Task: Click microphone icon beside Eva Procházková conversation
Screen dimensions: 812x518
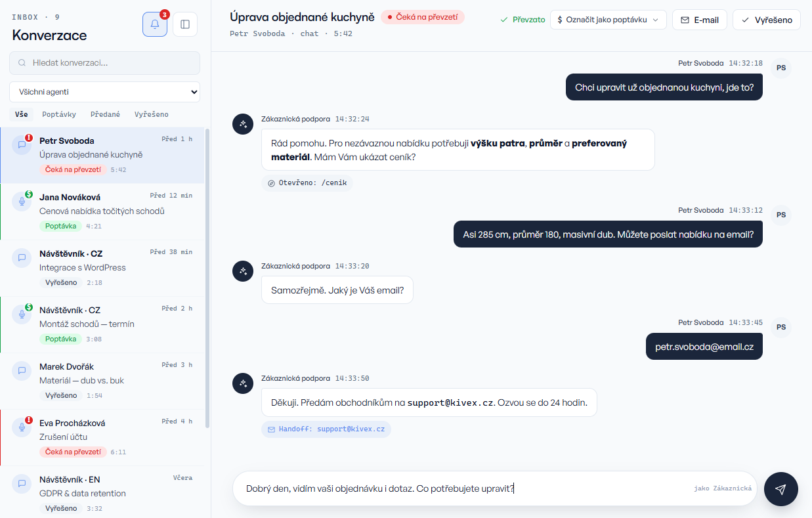Action: coord(22,427)
